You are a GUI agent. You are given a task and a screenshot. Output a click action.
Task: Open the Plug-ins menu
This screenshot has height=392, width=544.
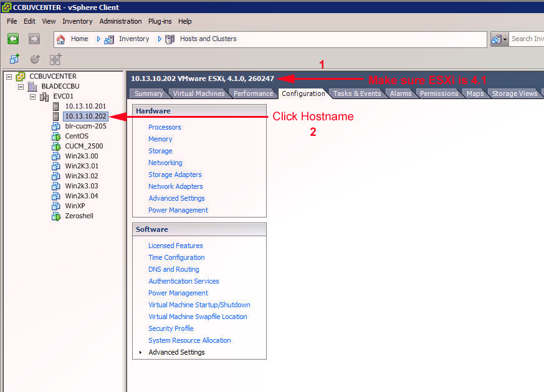(160, 21)
